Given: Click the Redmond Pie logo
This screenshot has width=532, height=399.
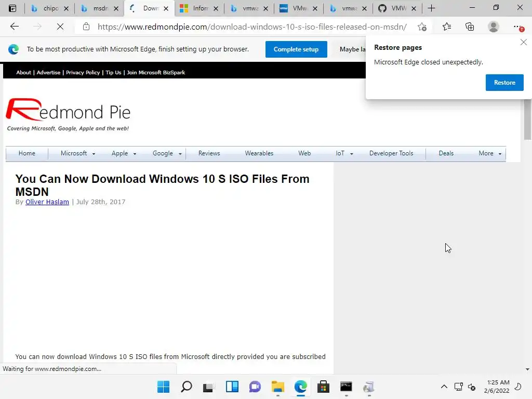Looking at the screenshot, I should click(68, 114).
